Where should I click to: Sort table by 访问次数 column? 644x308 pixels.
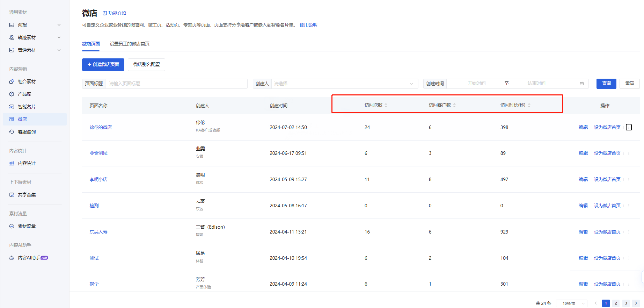point(386,105)
